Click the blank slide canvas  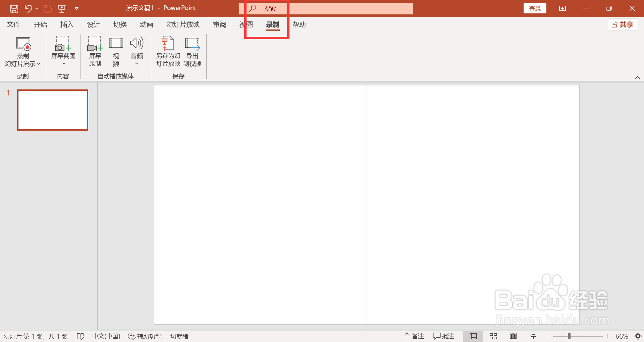[x=367, y=205]
